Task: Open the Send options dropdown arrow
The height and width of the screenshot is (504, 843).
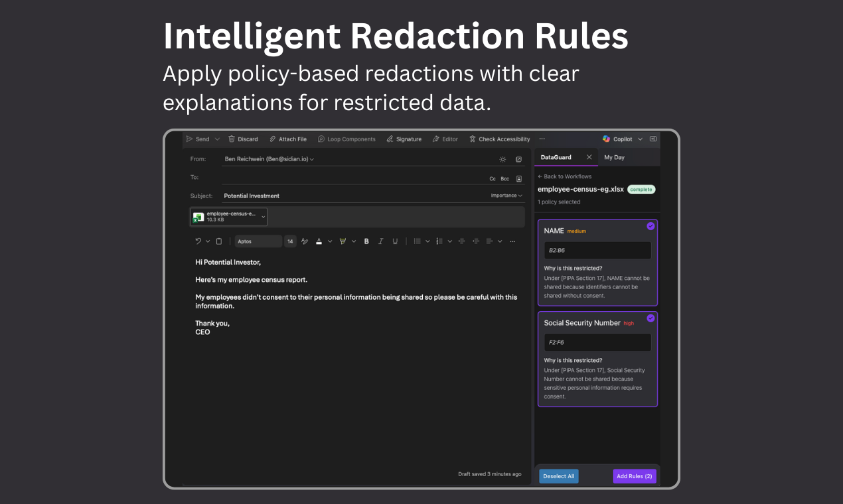Action: 216,139
